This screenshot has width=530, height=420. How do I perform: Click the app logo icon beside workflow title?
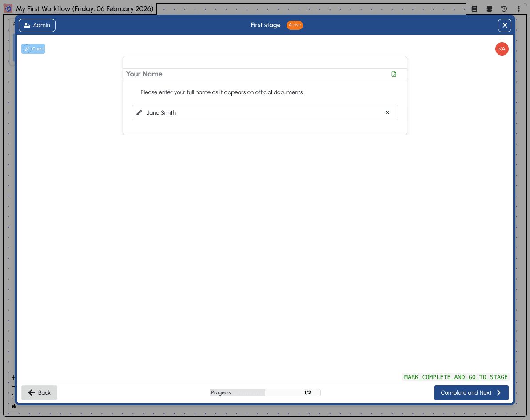click(x=8, y=8)
